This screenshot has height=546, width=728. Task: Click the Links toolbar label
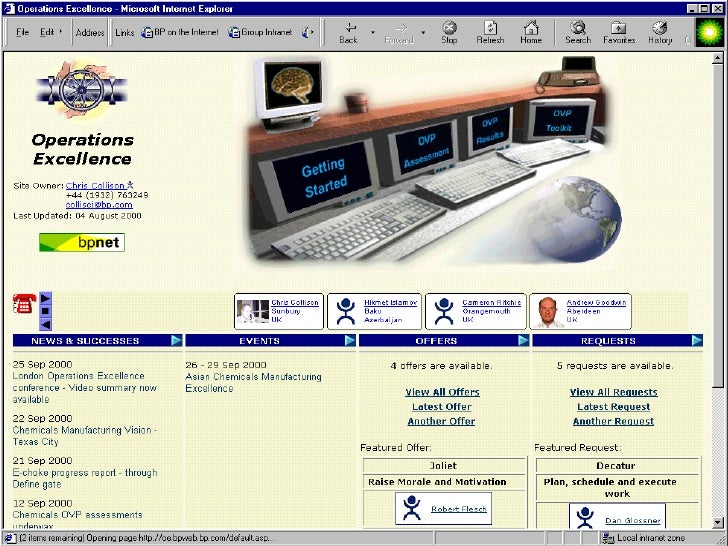coord(124,32)
